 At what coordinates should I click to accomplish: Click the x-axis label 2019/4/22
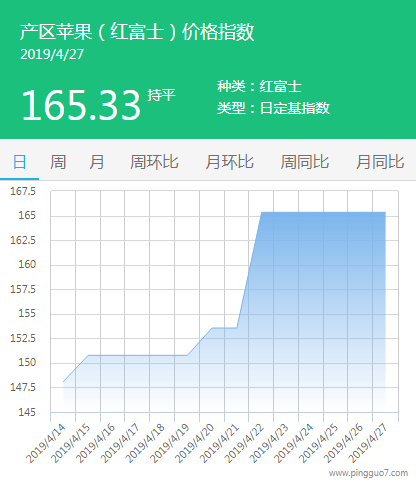coord(244,443)
